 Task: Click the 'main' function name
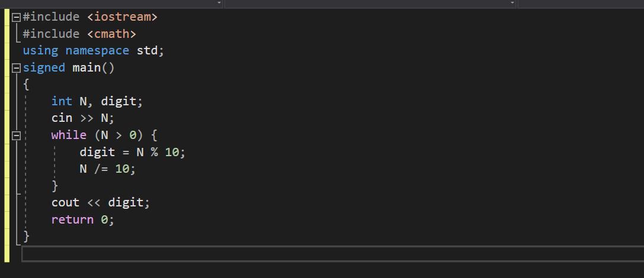(86, 67)
